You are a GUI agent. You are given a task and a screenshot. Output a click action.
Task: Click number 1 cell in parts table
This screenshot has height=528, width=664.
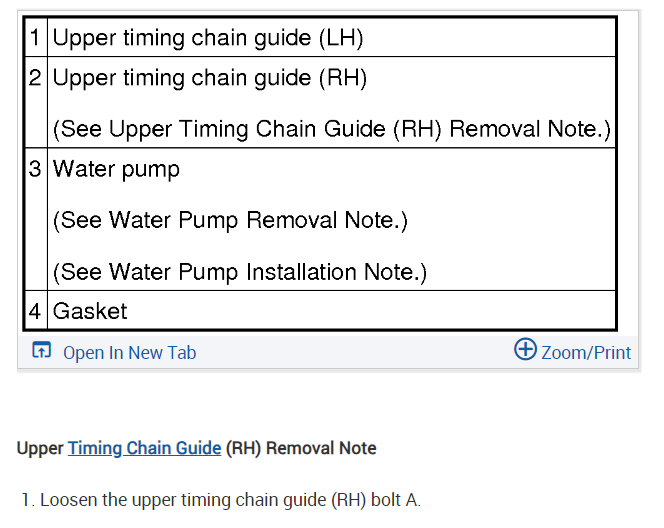click(x=35, y=39)
